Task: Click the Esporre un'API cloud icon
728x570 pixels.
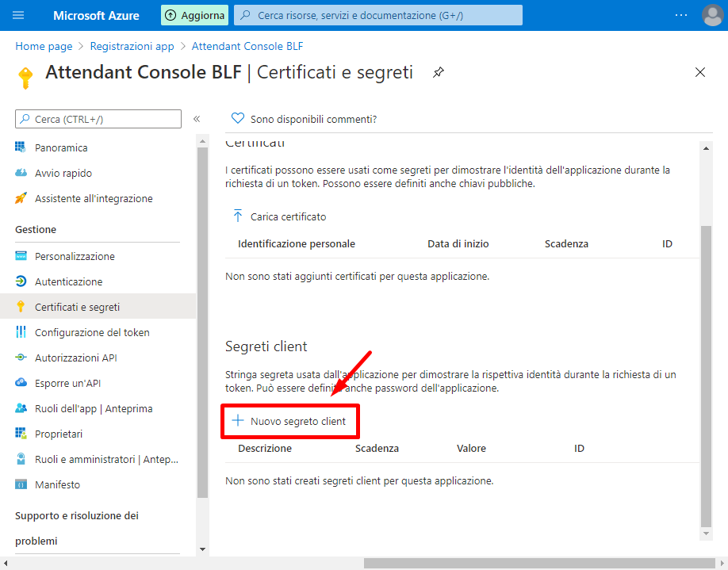Action: coord(21,382)
